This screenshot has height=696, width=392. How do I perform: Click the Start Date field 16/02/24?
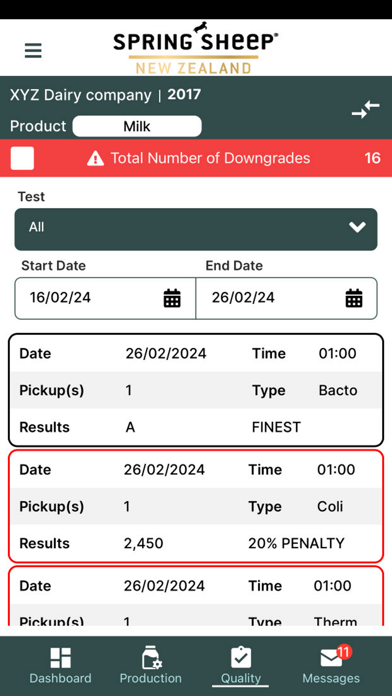pos(105,298)
